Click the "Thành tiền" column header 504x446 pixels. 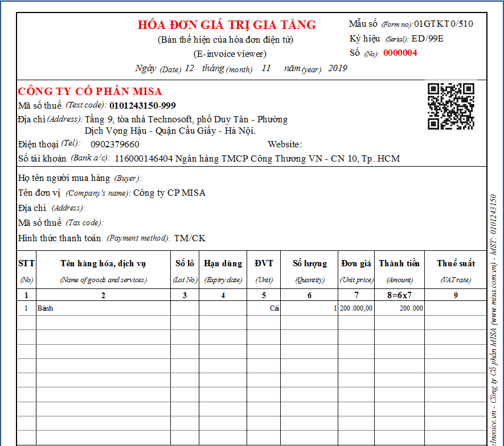(399, 263)
